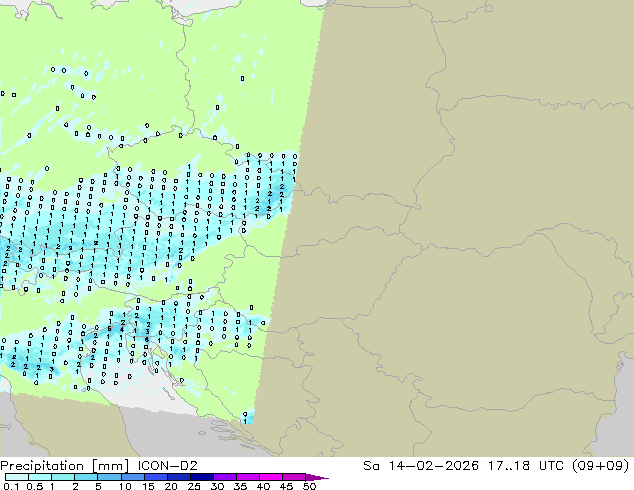Click the 20–25 mm dark blue legend swatch
Viewport: 634px width, 490px height.
point(178,477)
